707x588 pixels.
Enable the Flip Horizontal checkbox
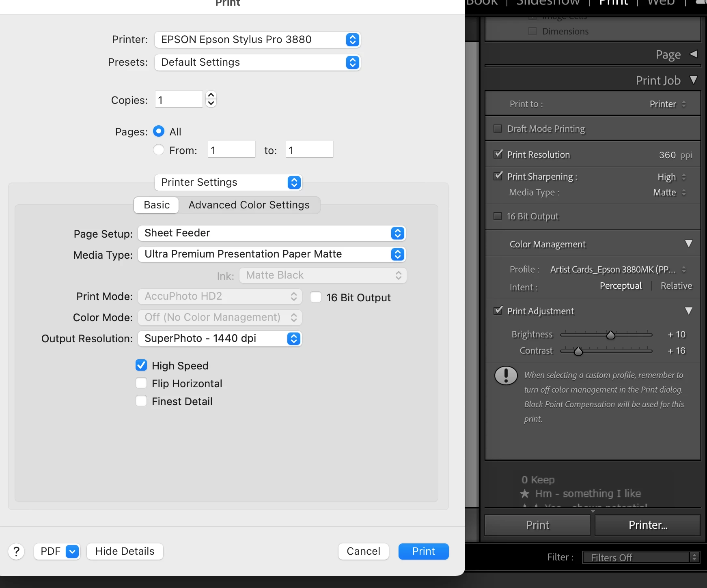tap(141, 383)
